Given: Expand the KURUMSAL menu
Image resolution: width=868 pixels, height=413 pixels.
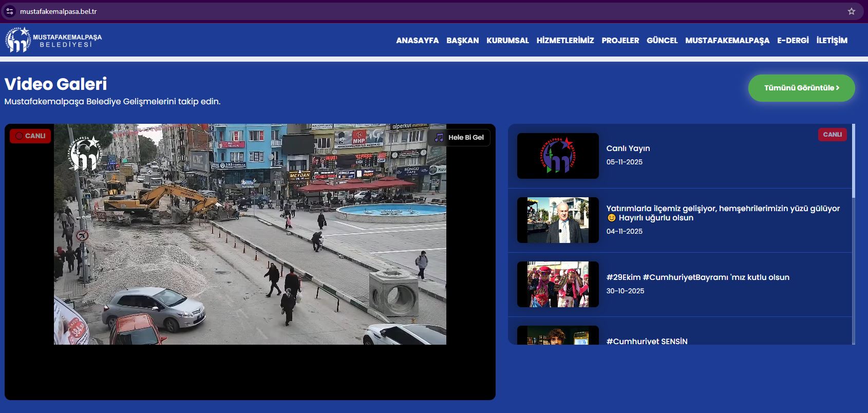Looking at the screenshot, I should click(507, 41).
